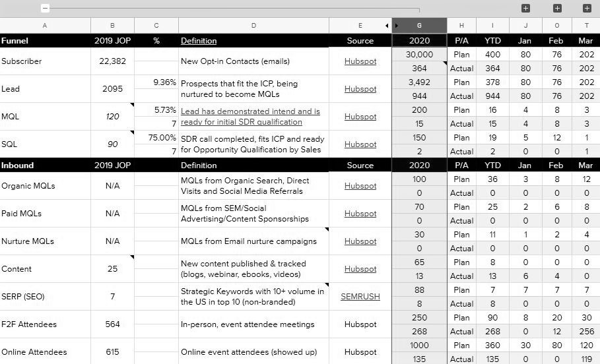600x364 pixels.
Task: Click hidden-column right arrow in column G header
Action: pos(397,26)
